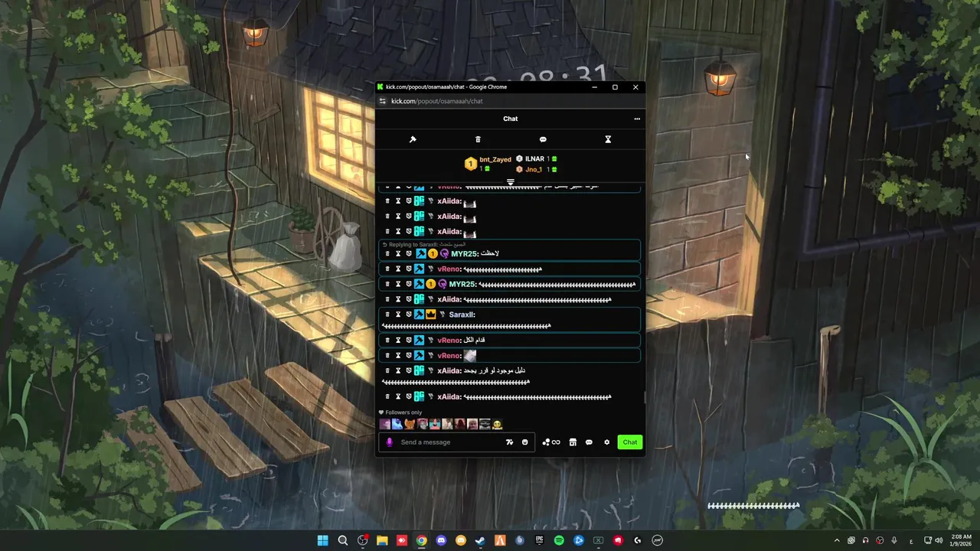Collapse the gift leaderboard with the arrow handle

(511, 182)
